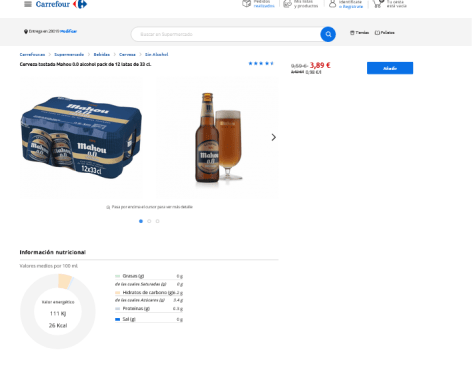This screenshot has width=475, height=366.
Task: Open the Mahou 12-can pack image
Action: pos(81,137)
